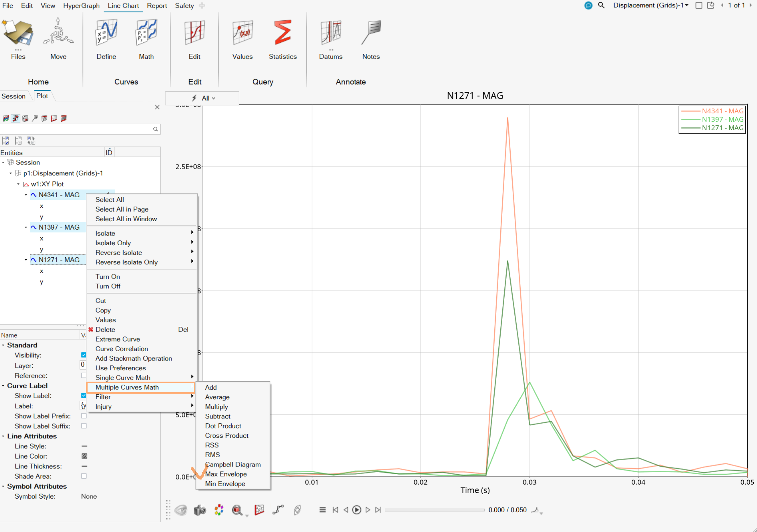Click Turn Off in context menu

(142, 286)
